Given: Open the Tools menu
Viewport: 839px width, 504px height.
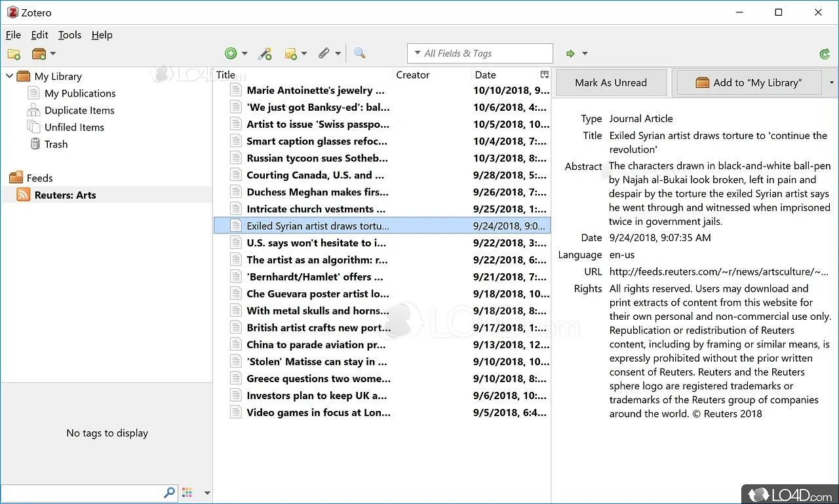Looking at the screenshot, I should coord(69,35).
